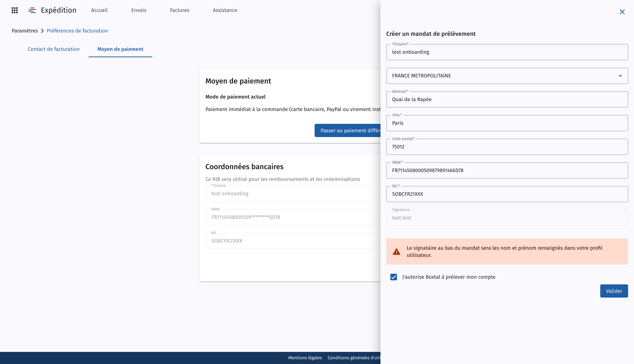Focus the IBAN field in mandate form

(x=507, y=170)
